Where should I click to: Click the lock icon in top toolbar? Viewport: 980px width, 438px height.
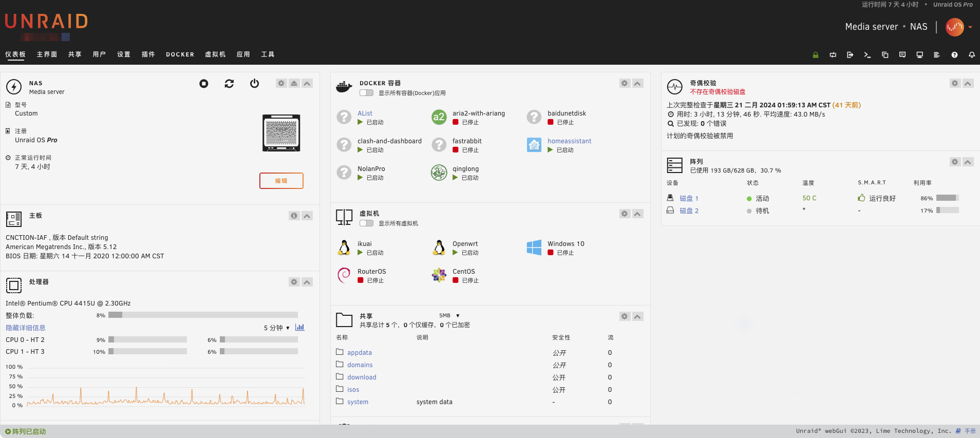(815, 55)
